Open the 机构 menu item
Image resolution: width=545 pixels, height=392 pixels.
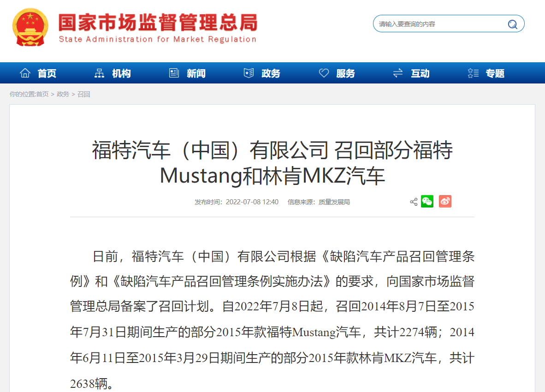[122, 73]
